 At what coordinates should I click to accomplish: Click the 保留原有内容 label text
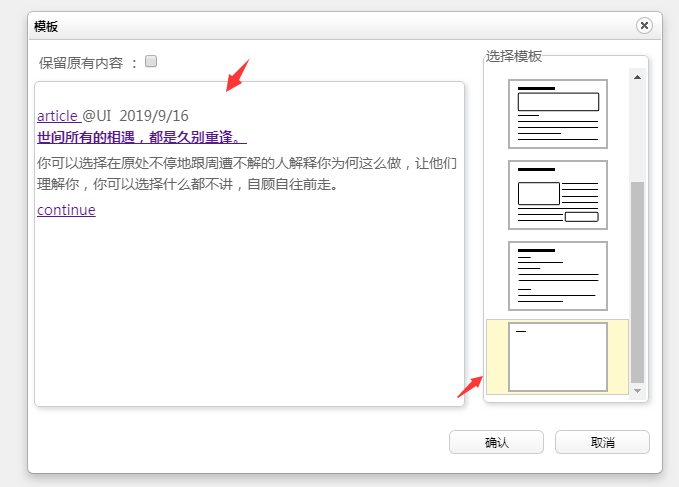click(x=81, y=63)
